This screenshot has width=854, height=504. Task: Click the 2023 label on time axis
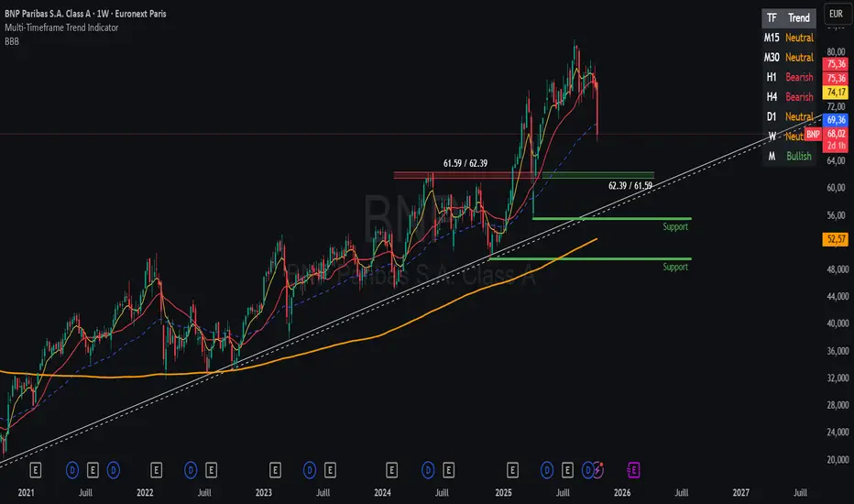[264, 493]
